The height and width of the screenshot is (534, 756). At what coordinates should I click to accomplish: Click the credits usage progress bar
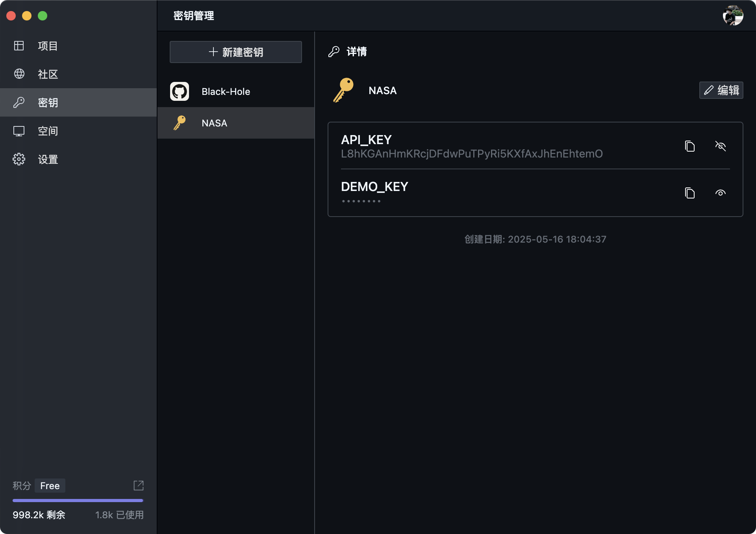pyautogui.click(x=78, y=501)
